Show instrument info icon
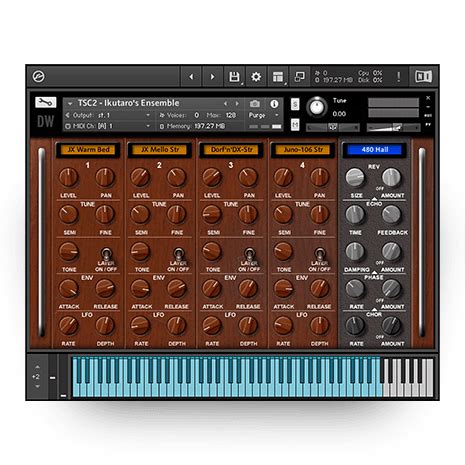Screen dimensions: 465x465 pos(274,104)
